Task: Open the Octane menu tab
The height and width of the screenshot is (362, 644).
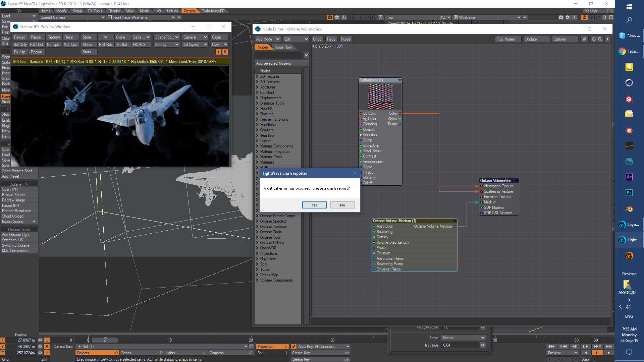Action: 190,11
